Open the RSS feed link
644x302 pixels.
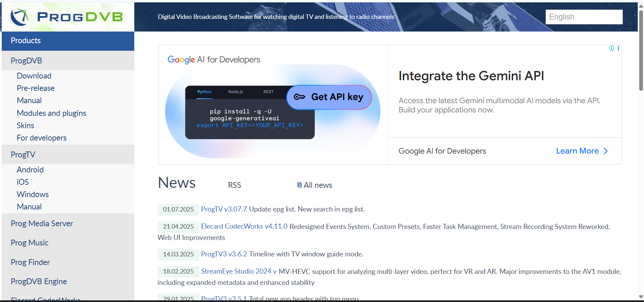[235, 185]
